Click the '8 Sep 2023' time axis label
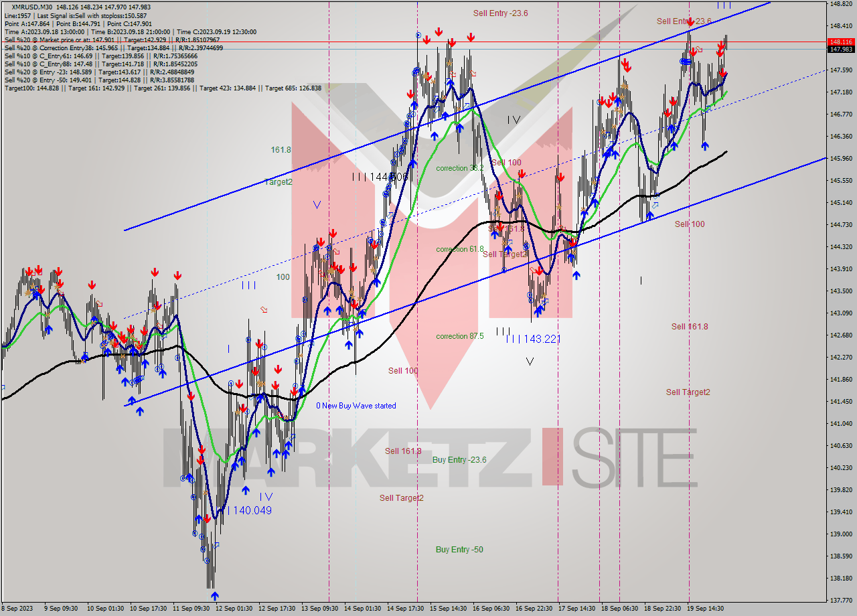The height and width of the screenshot is (616, 857). 17,609
